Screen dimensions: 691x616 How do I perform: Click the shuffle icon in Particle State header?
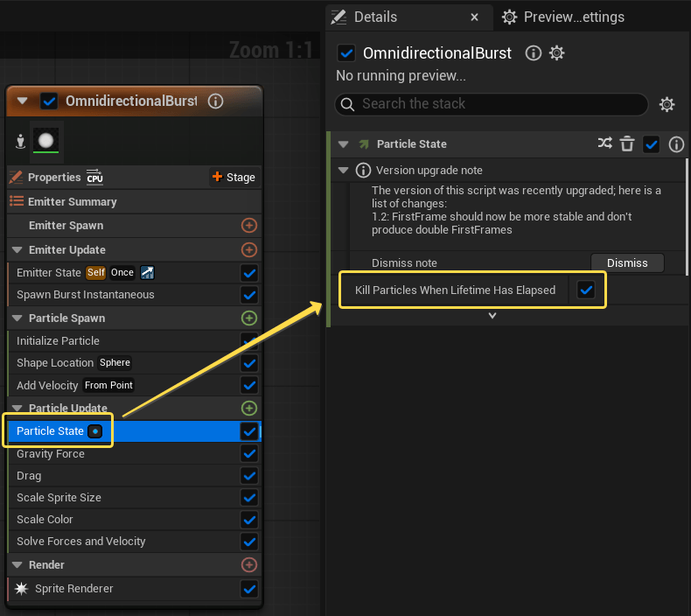coord(605,143)
